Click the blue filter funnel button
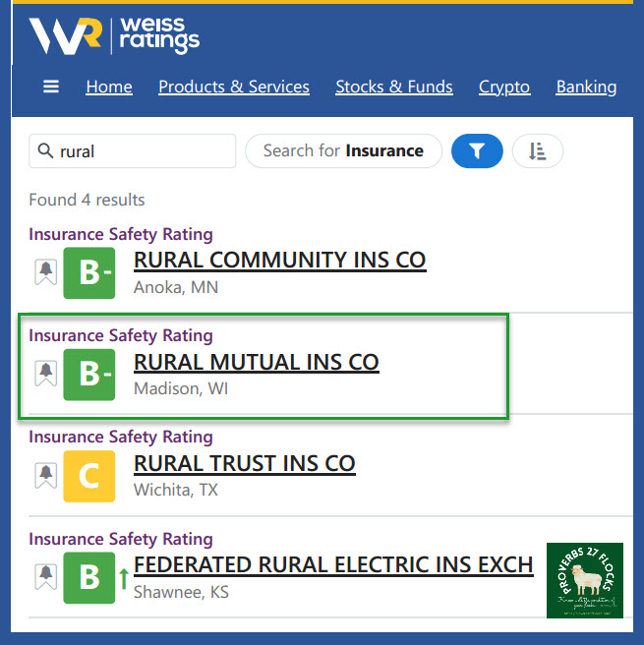This screenshot has height=645, width=644. coord(477,151)
